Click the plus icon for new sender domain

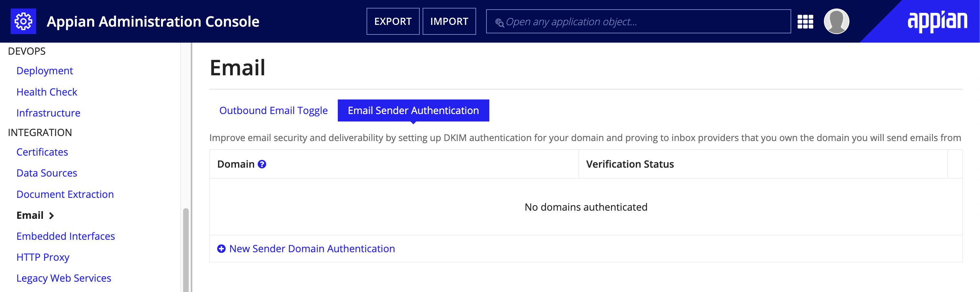(x=221, y=249)
